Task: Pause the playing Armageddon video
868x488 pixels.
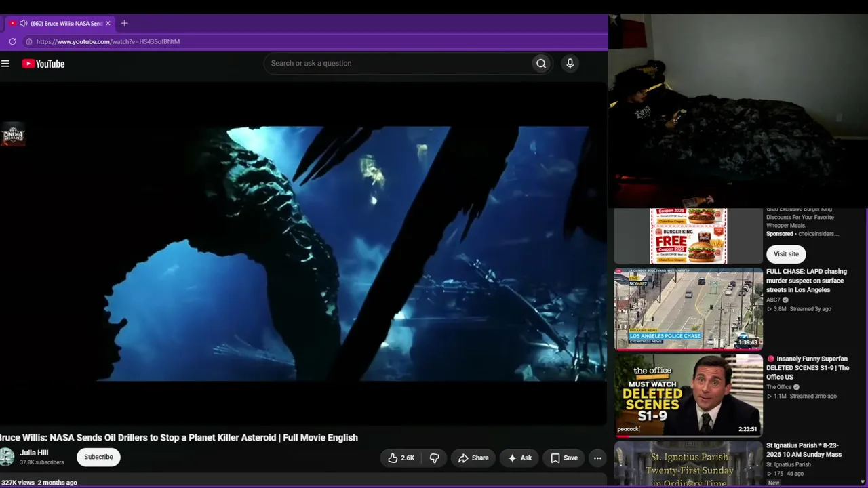Action: click(303, 253)
